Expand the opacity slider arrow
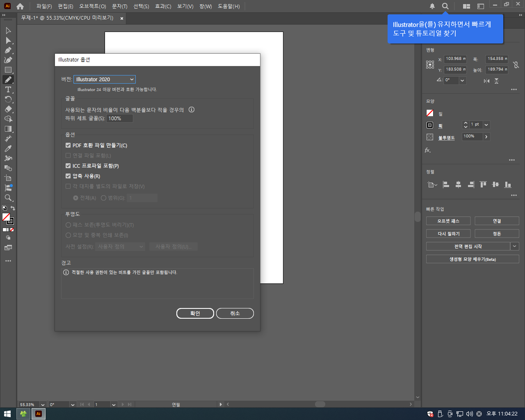The height and width of the screenshot is (420, 525). pyautogui.click(x=486, y=137)
